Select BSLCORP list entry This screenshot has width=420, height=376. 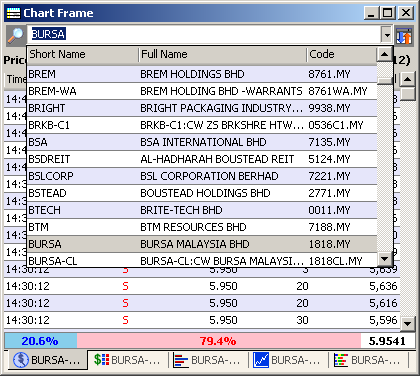[202, 176]
